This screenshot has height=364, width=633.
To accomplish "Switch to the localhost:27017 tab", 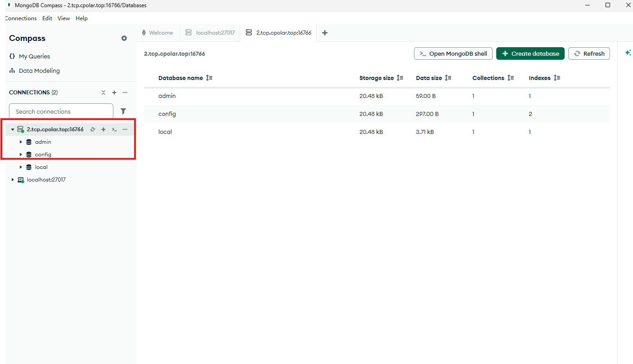I will click(x=210, y=33).
